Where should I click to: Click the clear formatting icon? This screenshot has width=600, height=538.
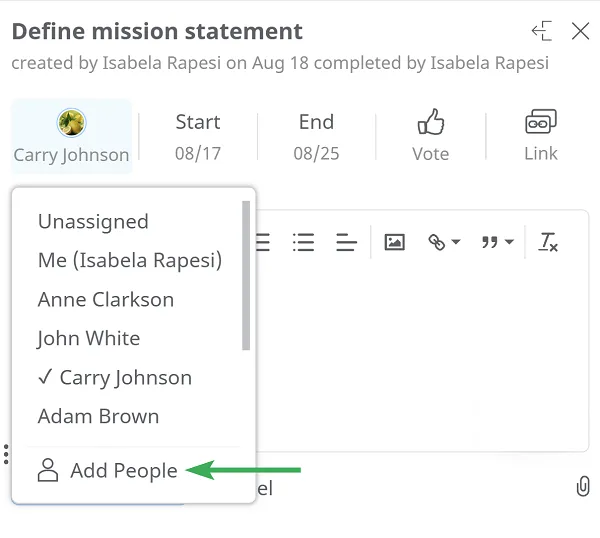point(548,242)
